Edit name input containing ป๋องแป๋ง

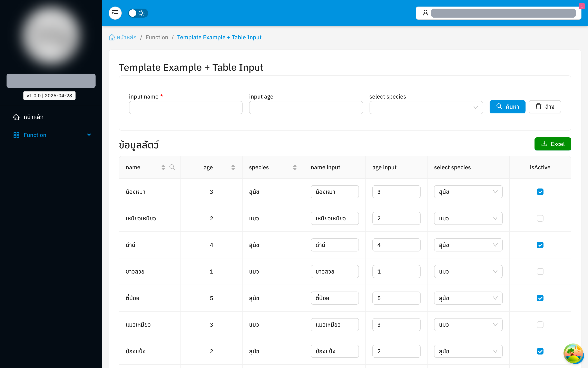[335, 351]
